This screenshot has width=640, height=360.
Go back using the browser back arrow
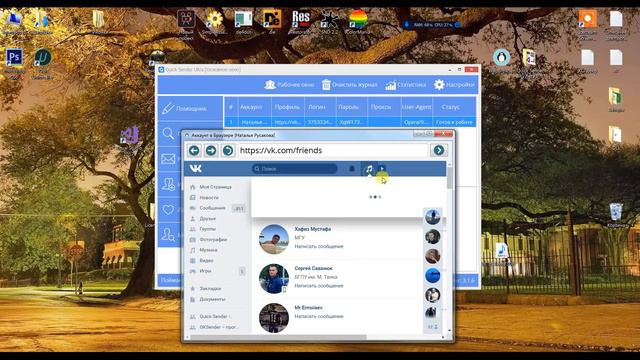[x=194, y=151]
